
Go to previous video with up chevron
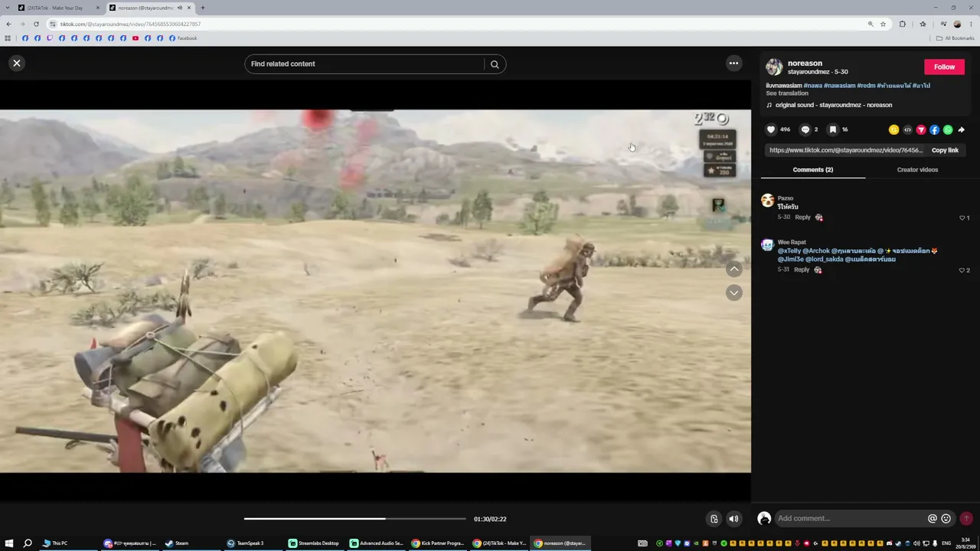pyautogui.click(x=734, y=269)
